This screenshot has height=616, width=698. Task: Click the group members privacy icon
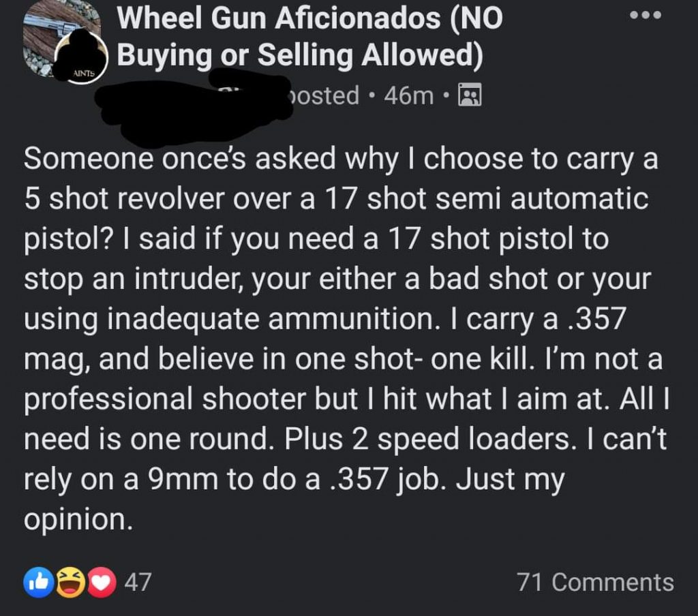[470, 95]
